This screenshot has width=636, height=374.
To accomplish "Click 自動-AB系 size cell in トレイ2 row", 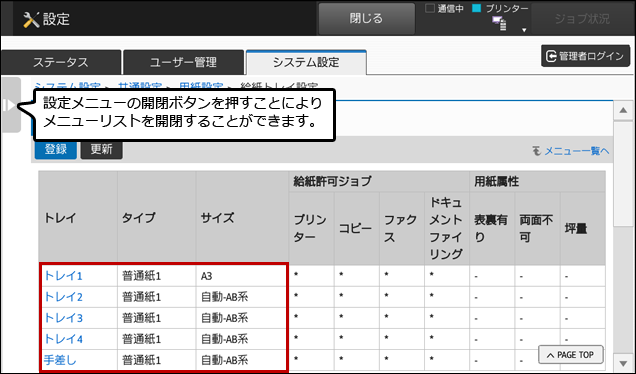I will tap(242, 297).
